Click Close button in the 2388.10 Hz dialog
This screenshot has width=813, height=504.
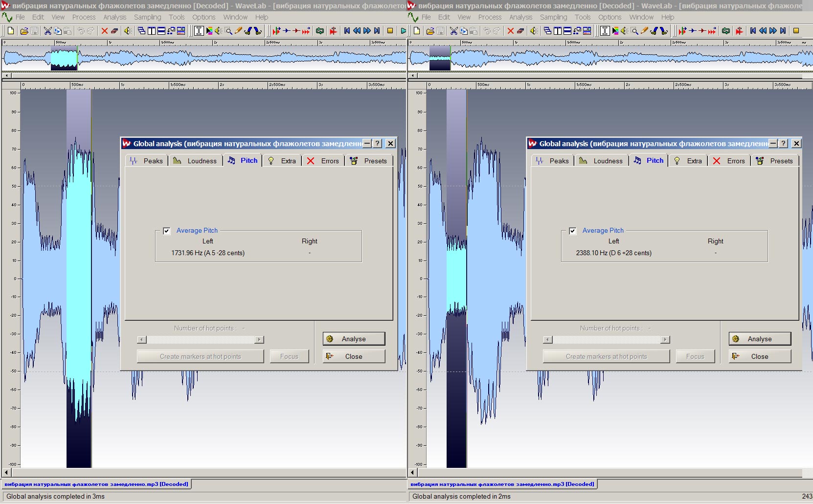point(759,356)
